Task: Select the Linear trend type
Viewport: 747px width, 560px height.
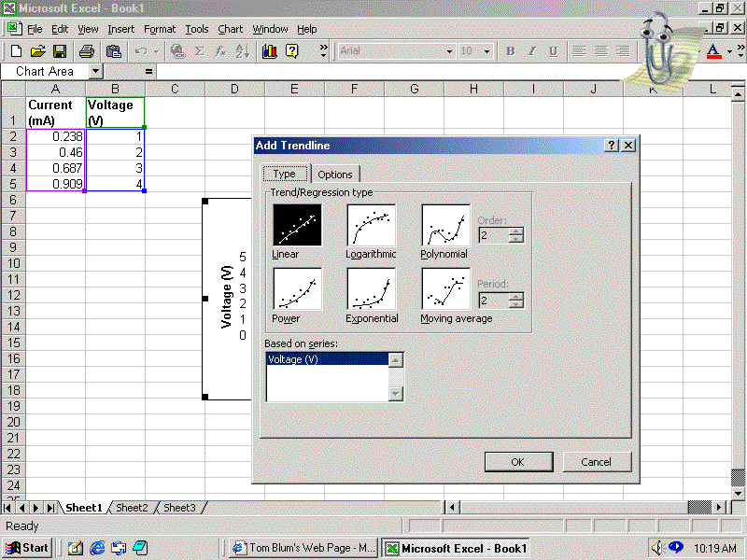Action: pyautogui.click(x=297, y=225)
